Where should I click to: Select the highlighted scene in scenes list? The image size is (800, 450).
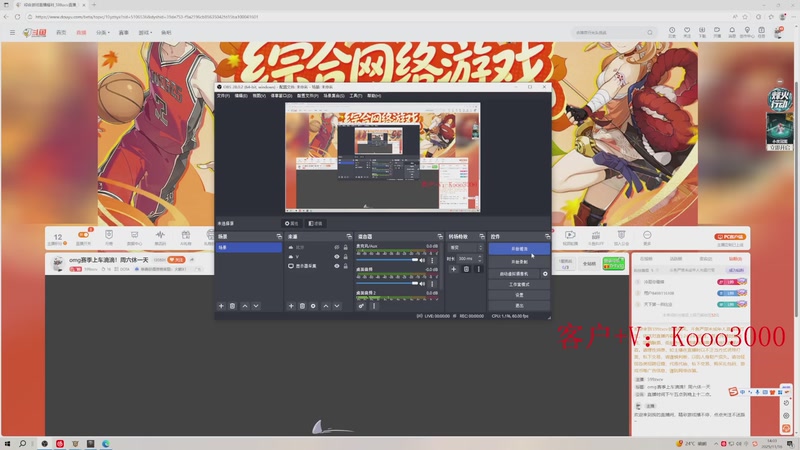tap(249, 247)
